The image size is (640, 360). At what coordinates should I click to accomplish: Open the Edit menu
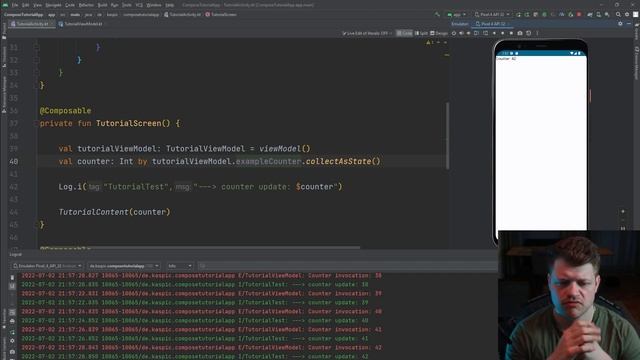coord(25,5)
